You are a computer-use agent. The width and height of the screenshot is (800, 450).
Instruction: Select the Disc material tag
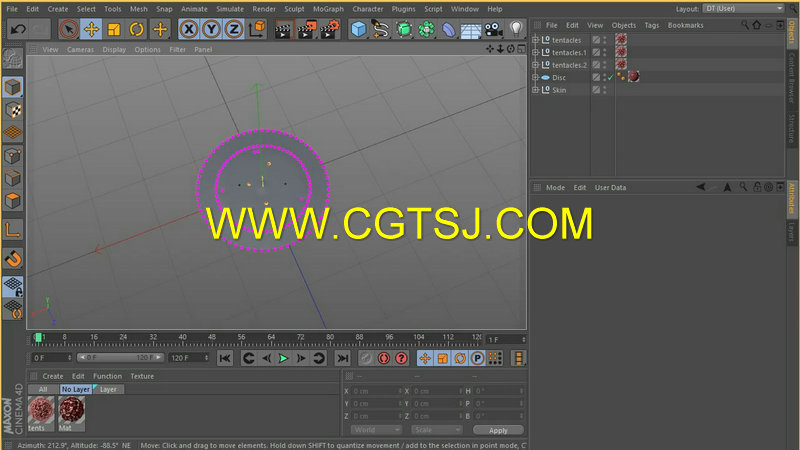click(634, 77)
